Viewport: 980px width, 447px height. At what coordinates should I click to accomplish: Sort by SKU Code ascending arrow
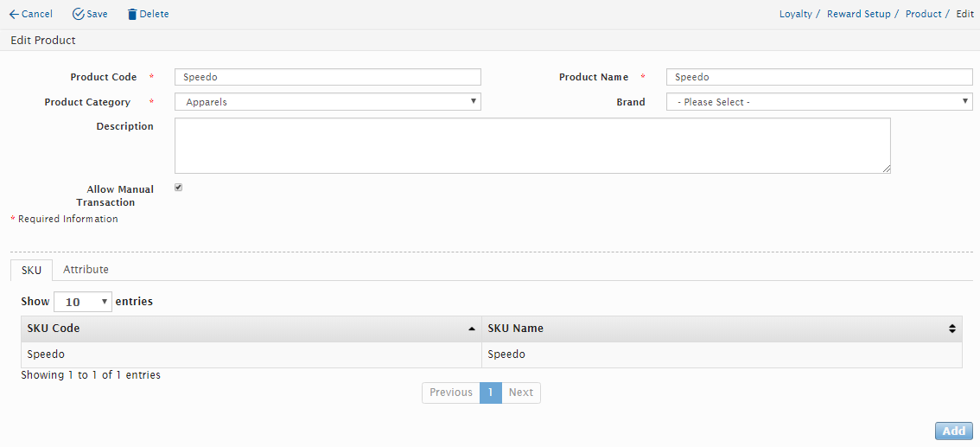[x=471, y=329]
